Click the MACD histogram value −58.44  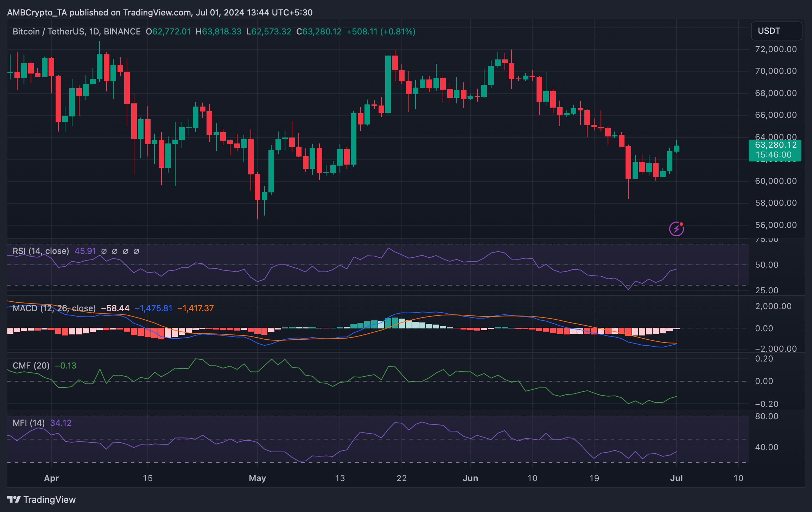pos(115,308)
